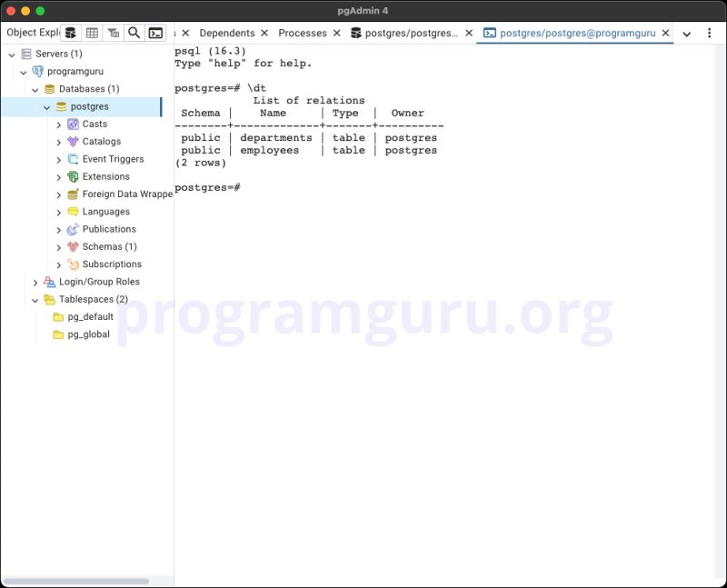Click the Search objects magnifier icon
This screenshot has height=588, width=727.
pyautogui.click(x=134, y=33)
